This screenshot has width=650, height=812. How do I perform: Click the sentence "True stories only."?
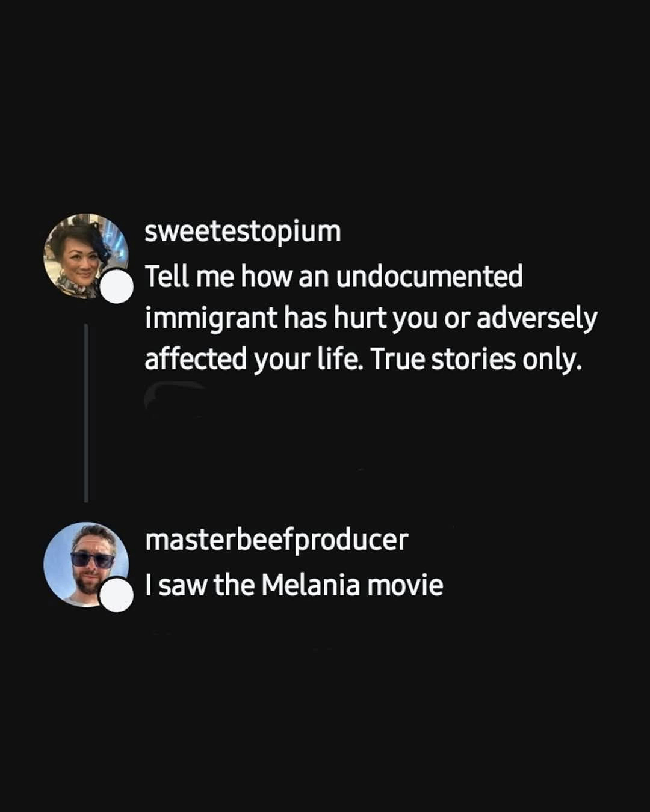click(476, 360)
